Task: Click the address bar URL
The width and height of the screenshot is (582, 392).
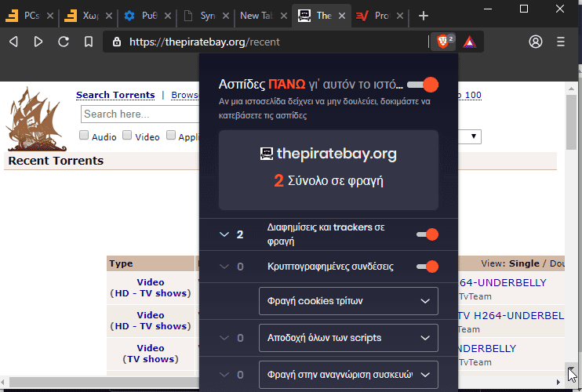Action: pyautogui.click(x=204, y=42)
